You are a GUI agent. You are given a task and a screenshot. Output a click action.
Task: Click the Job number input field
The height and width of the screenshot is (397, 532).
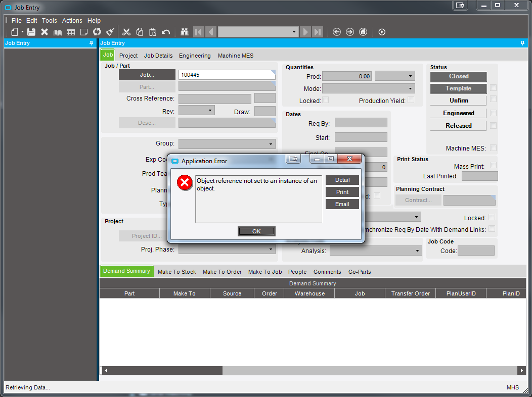pos(227,75)
